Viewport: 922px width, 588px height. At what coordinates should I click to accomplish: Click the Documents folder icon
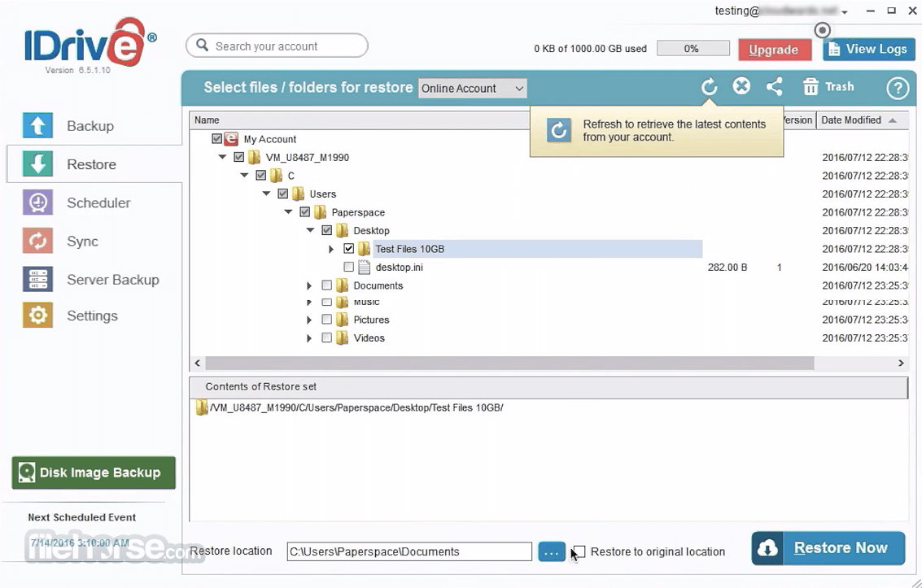(343, 285)
